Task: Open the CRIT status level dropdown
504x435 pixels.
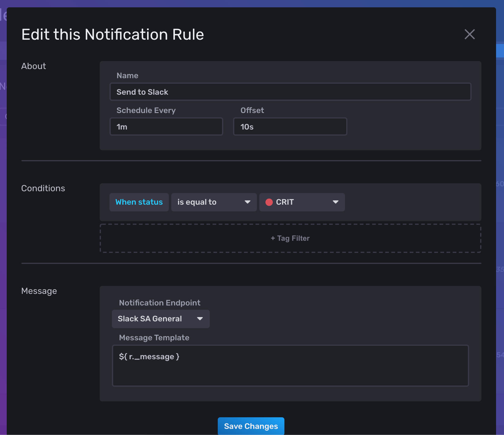Action: [x=302, y=202]
